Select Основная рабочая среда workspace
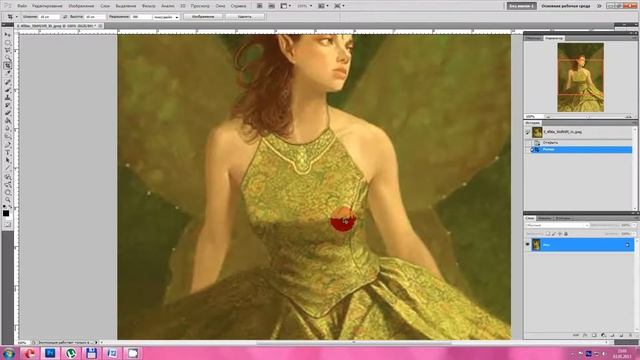 (x=566, y=6)
